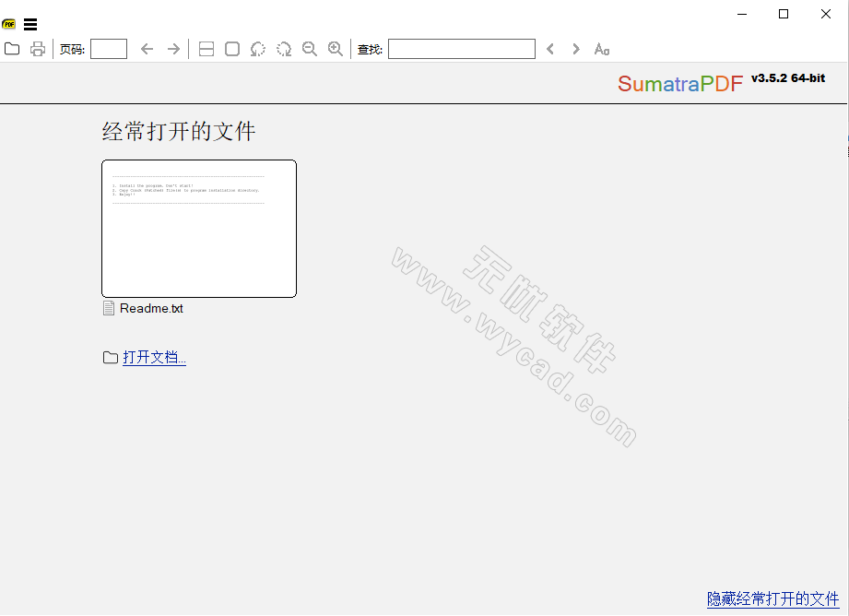The width and height of the screenshot is (849, 616).
Task: Open the hamburger menu
Action: tap(30, 24)
